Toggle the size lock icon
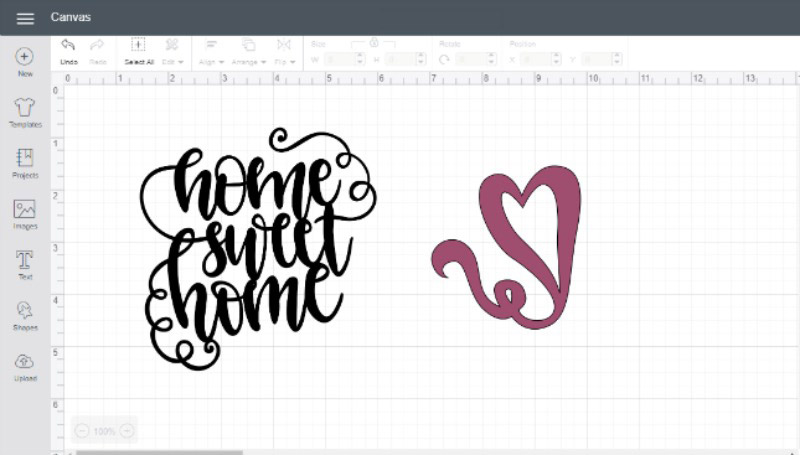 pyautogui.click(x=374, y=42)
